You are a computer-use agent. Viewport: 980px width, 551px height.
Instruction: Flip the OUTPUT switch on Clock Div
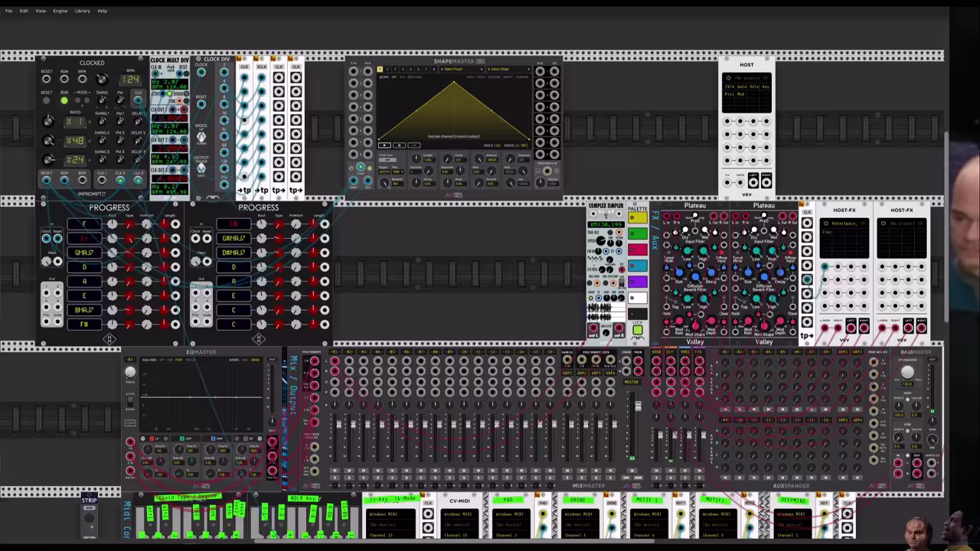click(x=201, y=168)
